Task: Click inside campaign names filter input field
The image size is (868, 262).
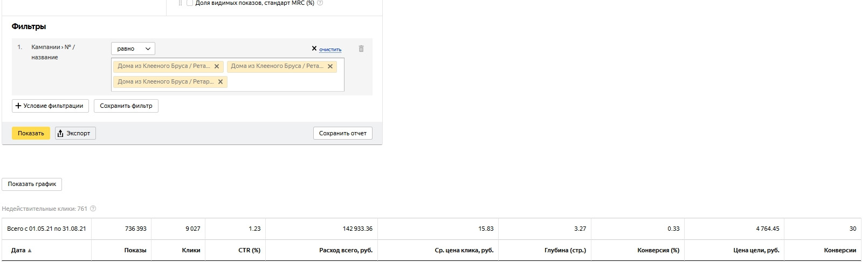Action: (286, 82)
